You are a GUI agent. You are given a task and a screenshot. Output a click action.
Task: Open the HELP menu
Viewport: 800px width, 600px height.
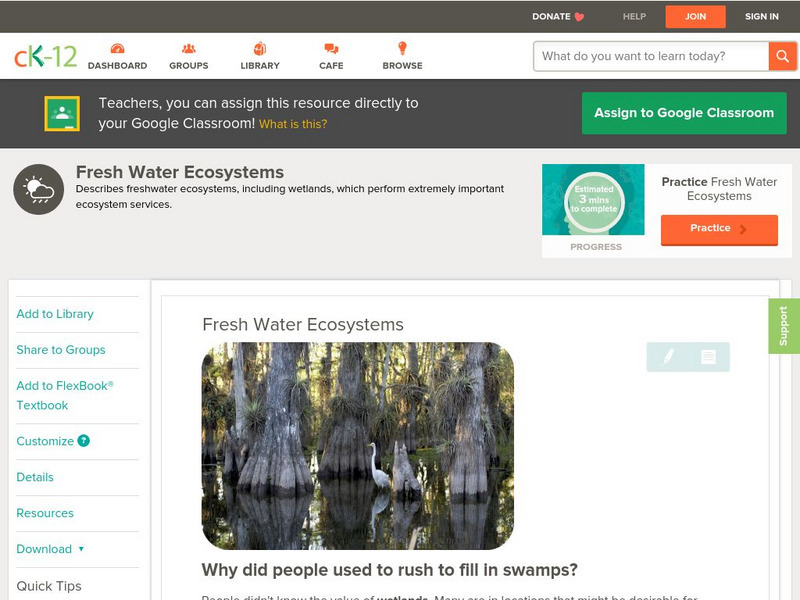[633, 16]
